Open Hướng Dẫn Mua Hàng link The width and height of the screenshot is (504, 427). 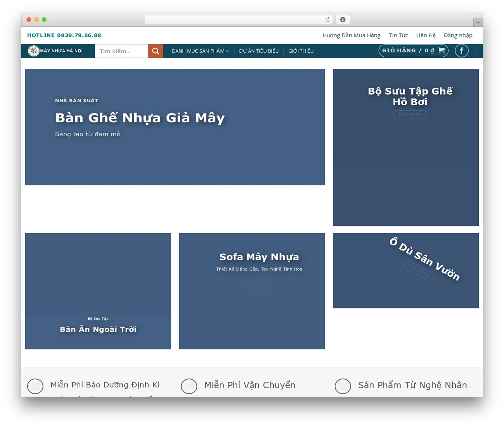pyautogui.click(x=352, y=35)
